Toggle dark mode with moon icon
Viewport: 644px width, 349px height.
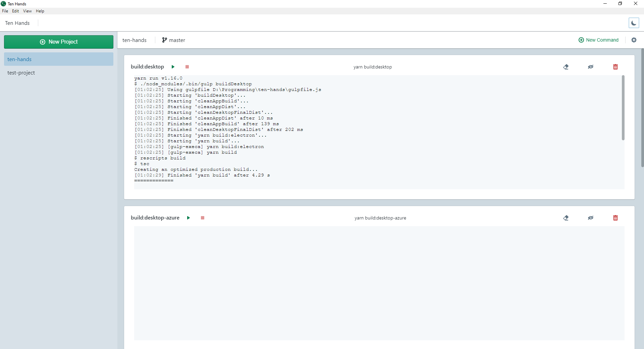tap(634, 23)
